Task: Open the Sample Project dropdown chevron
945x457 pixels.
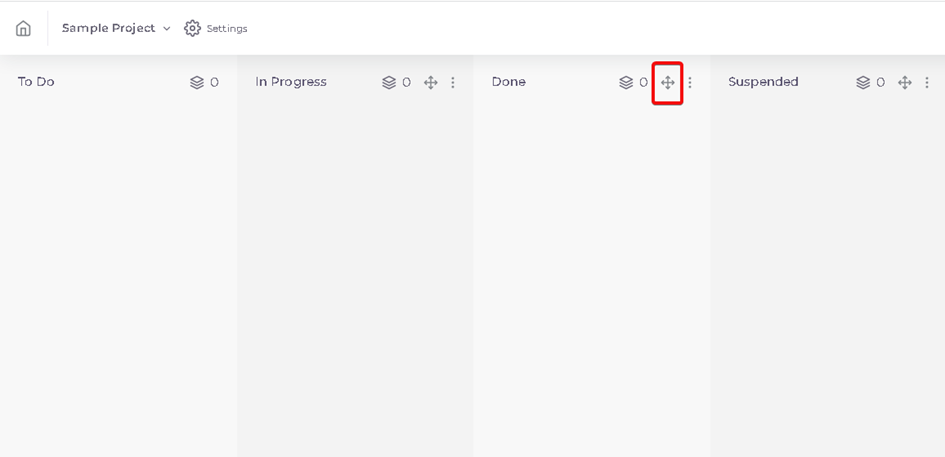Action: click(167, 29)
